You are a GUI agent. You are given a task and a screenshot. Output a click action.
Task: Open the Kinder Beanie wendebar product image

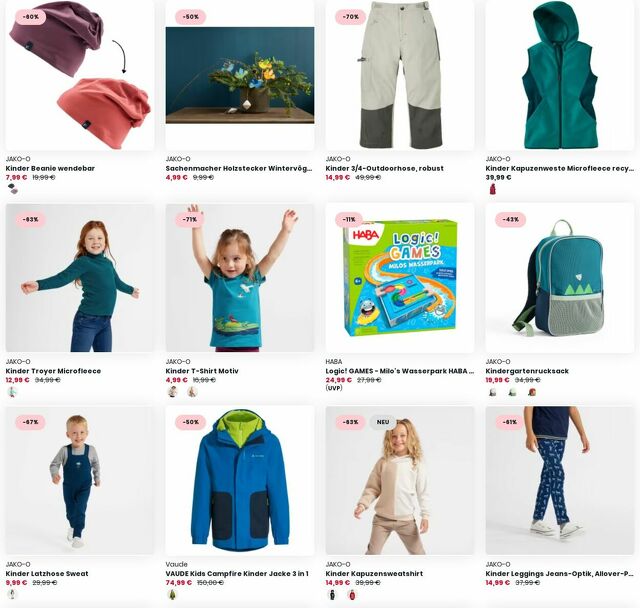pos(80,75)
